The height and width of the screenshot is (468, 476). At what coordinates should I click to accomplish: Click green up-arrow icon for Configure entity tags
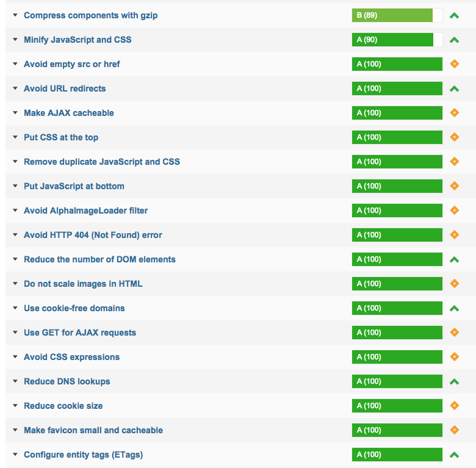point(454,455)
